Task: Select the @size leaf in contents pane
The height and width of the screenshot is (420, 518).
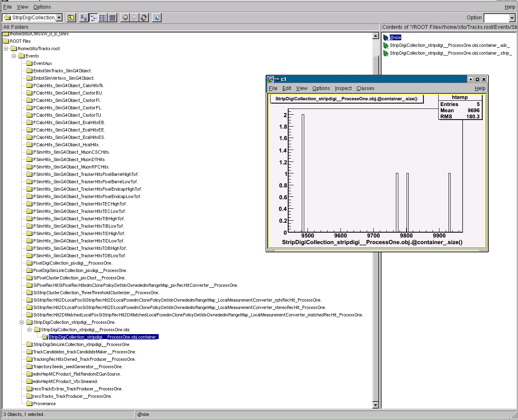Action: [x=395, y=37]
